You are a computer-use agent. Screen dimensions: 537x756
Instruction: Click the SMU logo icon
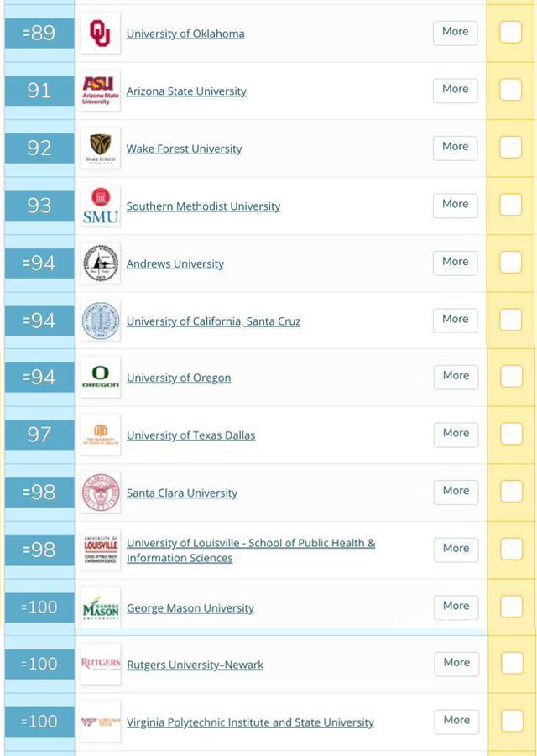[x=100, y=206]
